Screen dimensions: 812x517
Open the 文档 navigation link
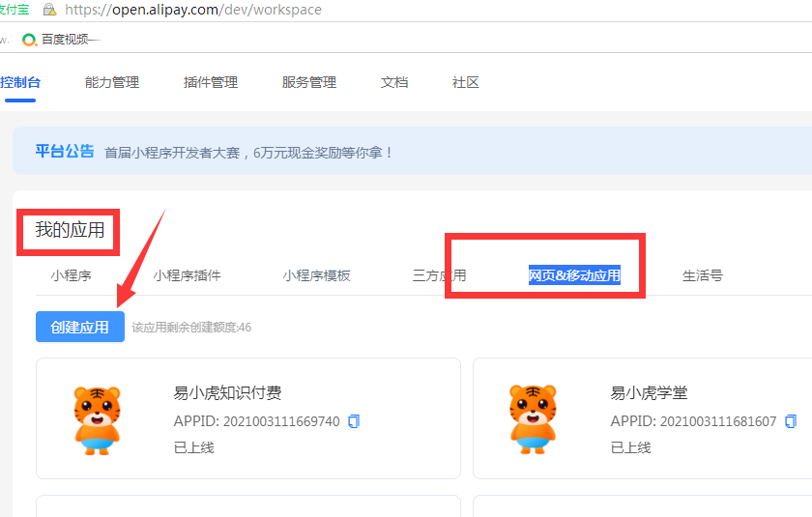coord(394,82)
